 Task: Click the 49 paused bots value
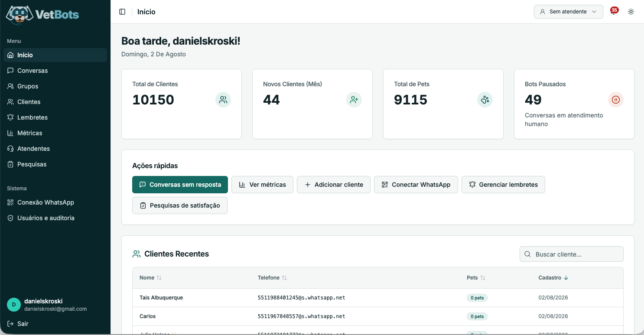533,100
